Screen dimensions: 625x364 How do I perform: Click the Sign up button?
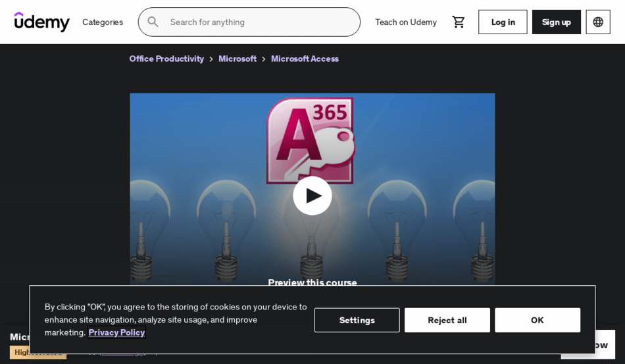pyautogui.click(x=556, y=22)
